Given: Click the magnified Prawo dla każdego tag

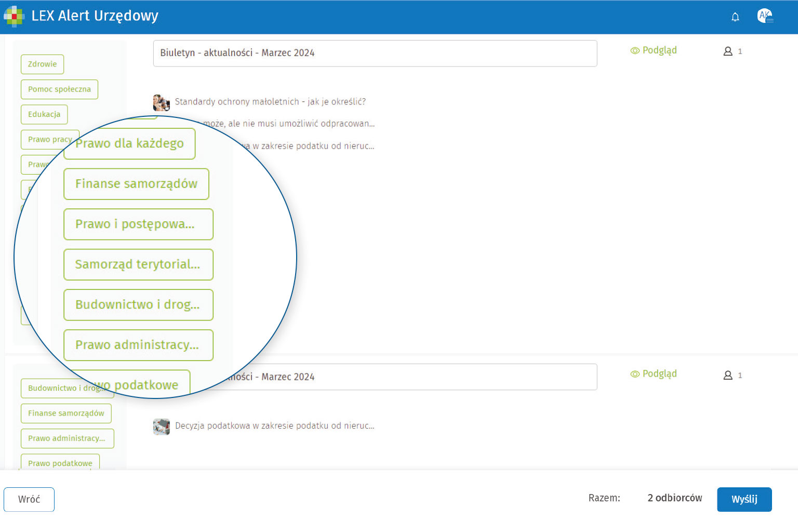Looking at the screenshot, I should [129, 143].
